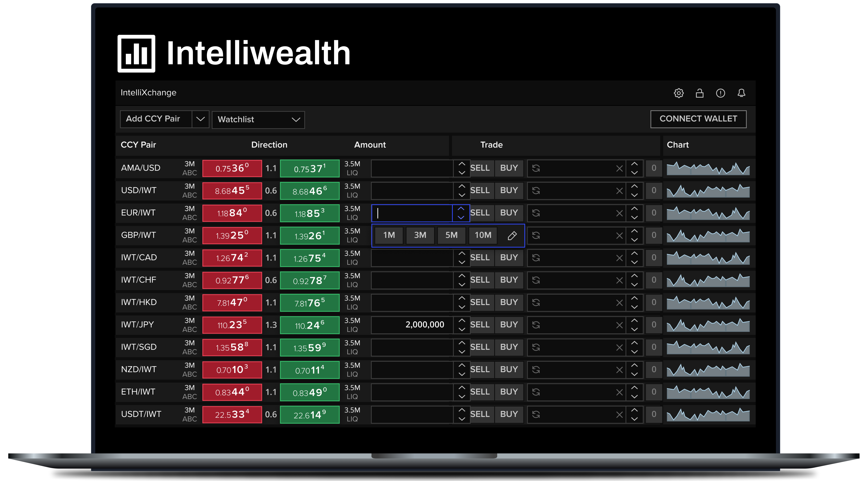Click refresh icon in USDT/IWT row

click(x=536, y=414)
